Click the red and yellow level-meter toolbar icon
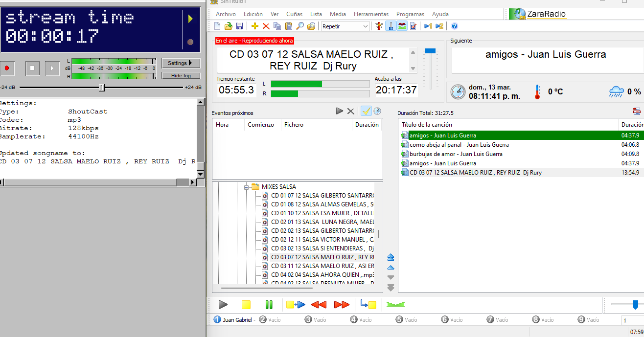 pyautogui.click(x=379, y=26)
